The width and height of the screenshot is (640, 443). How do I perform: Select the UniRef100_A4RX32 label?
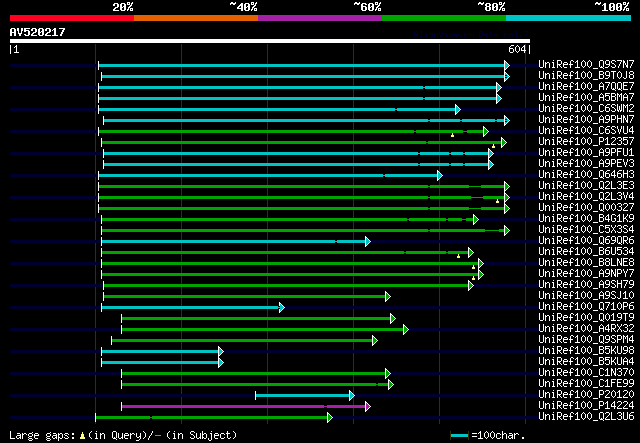[x=586, y=329]
